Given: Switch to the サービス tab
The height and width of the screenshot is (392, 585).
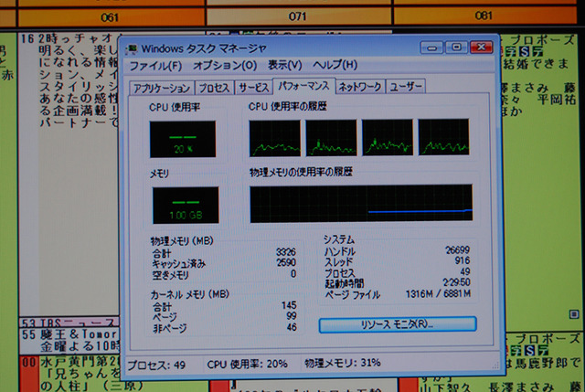Looking at the screenshot, I should tap(253, 88).
